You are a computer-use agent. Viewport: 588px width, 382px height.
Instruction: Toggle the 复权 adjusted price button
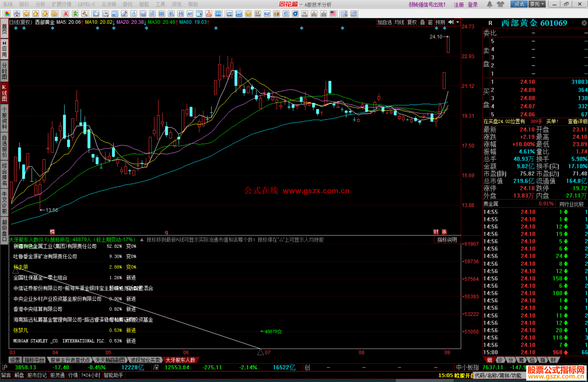412,22
